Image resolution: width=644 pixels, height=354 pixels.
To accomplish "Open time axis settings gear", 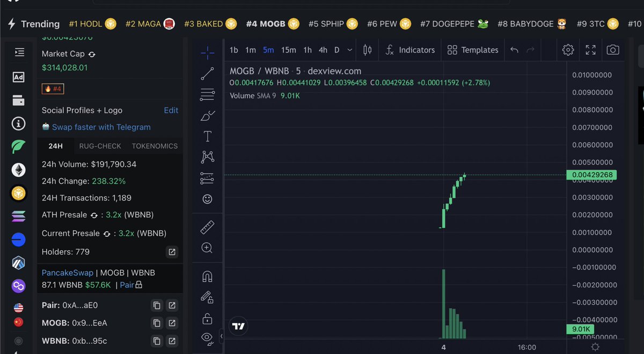I will pos(595,347).
